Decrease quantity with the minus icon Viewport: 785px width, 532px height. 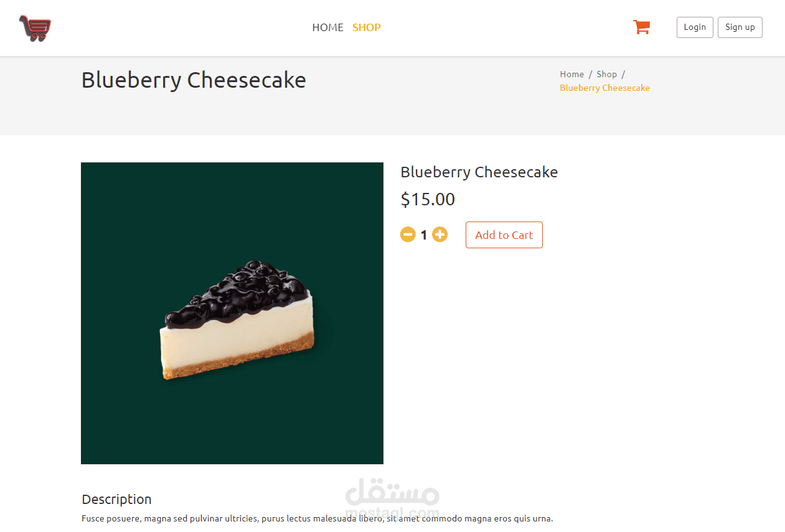pyautogui.click(x=408, y=235)
